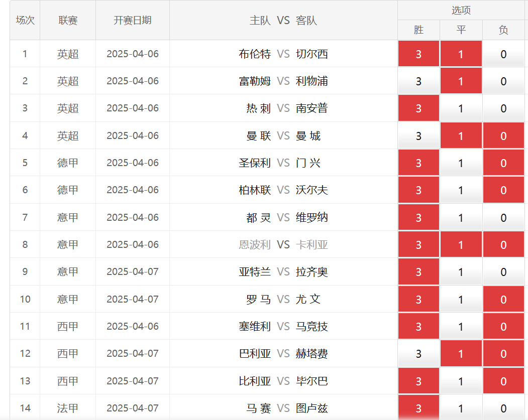Toggle the 3 (胜) option for 都灵 VS 维罗纳
This screenshot has height=420, width=528.
click(x=418, y=217)
